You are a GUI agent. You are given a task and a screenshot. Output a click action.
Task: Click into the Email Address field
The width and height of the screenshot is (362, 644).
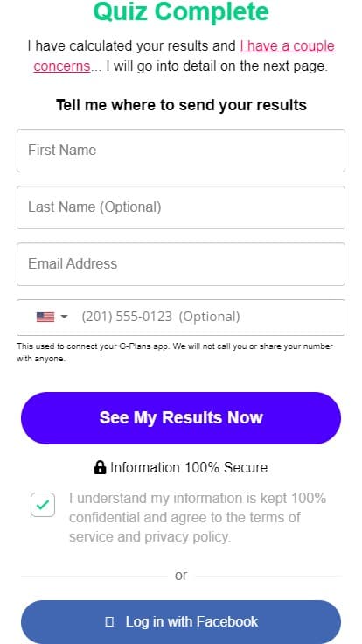[181, 264]
